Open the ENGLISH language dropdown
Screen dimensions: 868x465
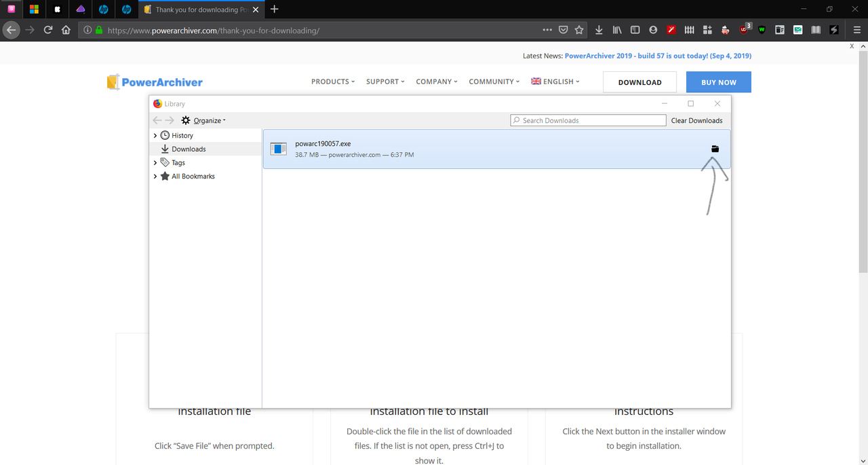point(555,81)
